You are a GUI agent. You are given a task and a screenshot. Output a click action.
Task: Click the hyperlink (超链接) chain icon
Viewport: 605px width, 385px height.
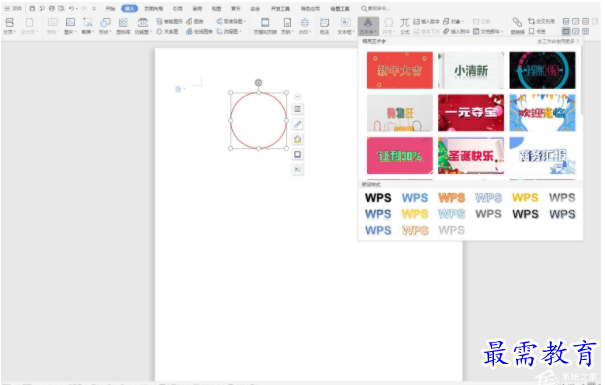click(x=517, y=25)
